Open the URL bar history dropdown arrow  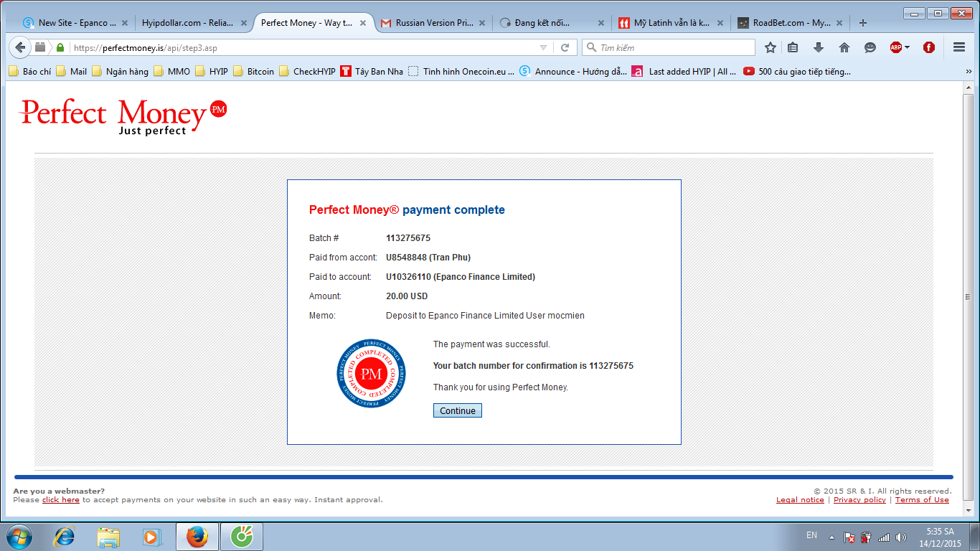coord(543,48)
